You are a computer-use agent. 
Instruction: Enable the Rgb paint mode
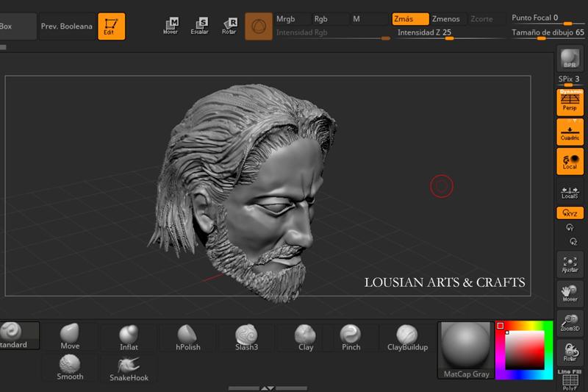[x=330, y=19]
